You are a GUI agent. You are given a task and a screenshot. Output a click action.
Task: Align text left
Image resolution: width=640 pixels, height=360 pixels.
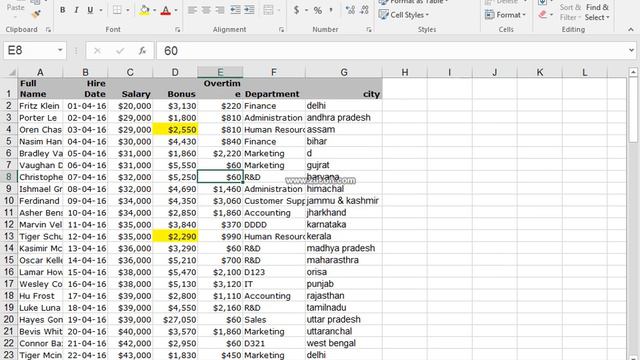(x=192, y=10)
